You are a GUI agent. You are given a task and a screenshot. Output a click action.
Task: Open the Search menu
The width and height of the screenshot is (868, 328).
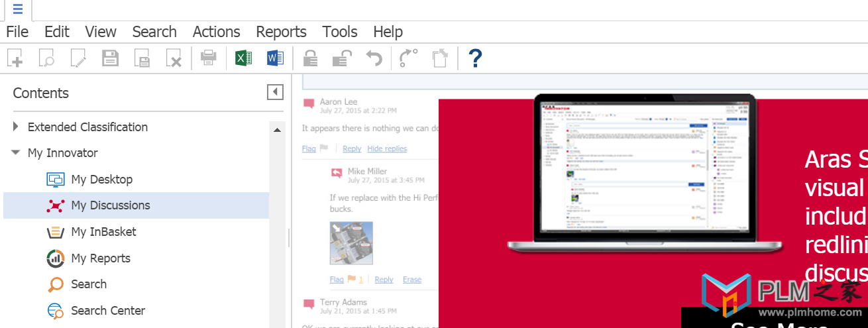(x=154, y=32)
